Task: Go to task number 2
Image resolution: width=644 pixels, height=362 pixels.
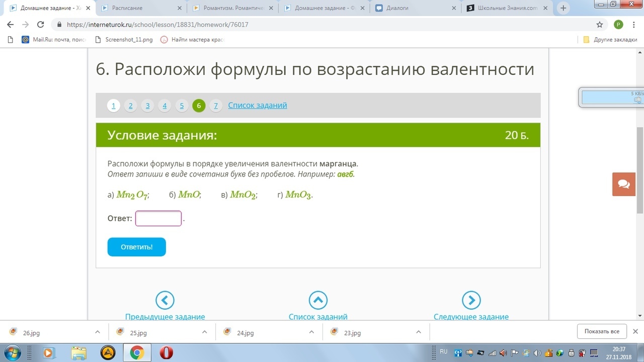Action: tap(131, 106)
